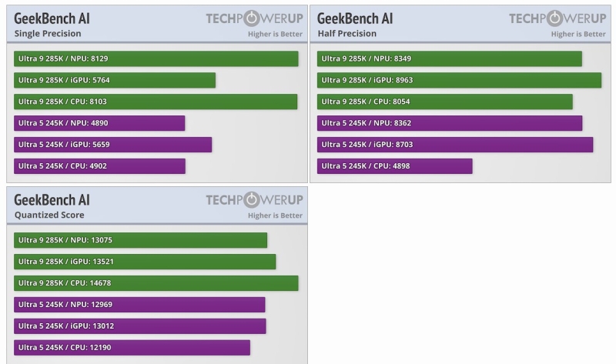The image size is (616, 364).
Task: Click the Ultra 9 285K / CPU: 8054 bar
Action: 445,102
